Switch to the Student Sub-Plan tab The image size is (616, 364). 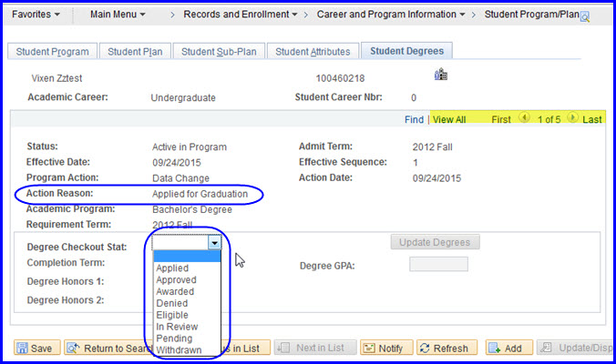point(219,51)
